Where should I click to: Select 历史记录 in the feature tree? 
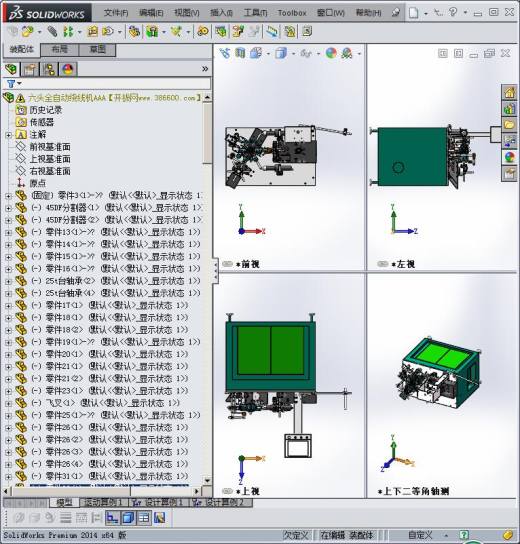pyautogui.click(x=45, y=110)
